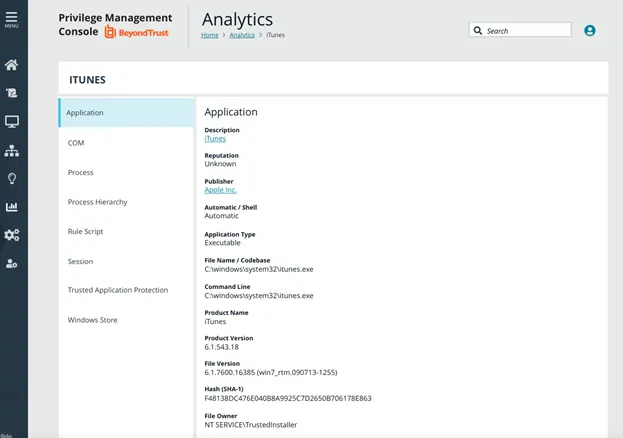The image size is (623, 438).
Task: Open user management icon in sidebar
Action: 12,264
